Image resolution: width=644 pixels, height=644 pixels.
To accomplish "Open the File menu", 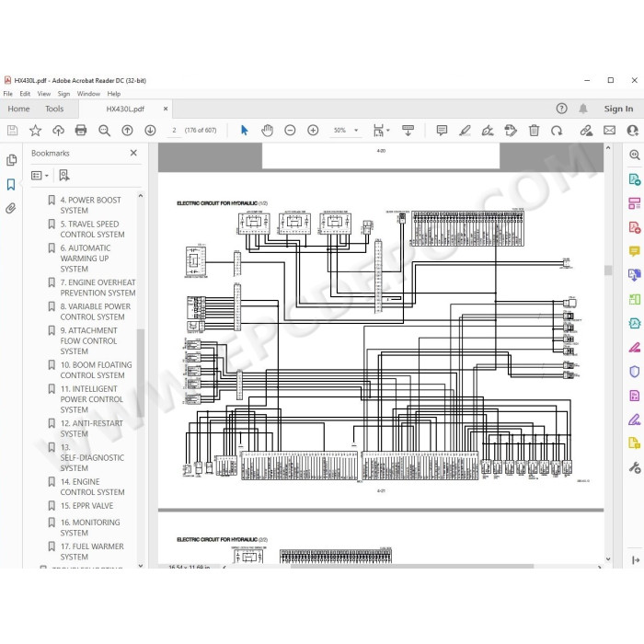I will (7, 94).
